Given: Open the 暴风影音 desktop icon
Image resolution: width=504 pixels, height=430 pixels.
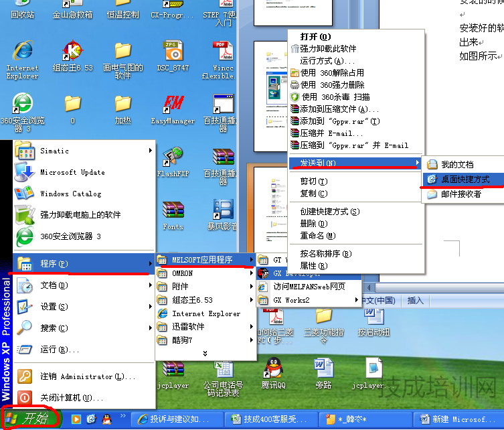Looking at the screenshot, I should 222,211.
